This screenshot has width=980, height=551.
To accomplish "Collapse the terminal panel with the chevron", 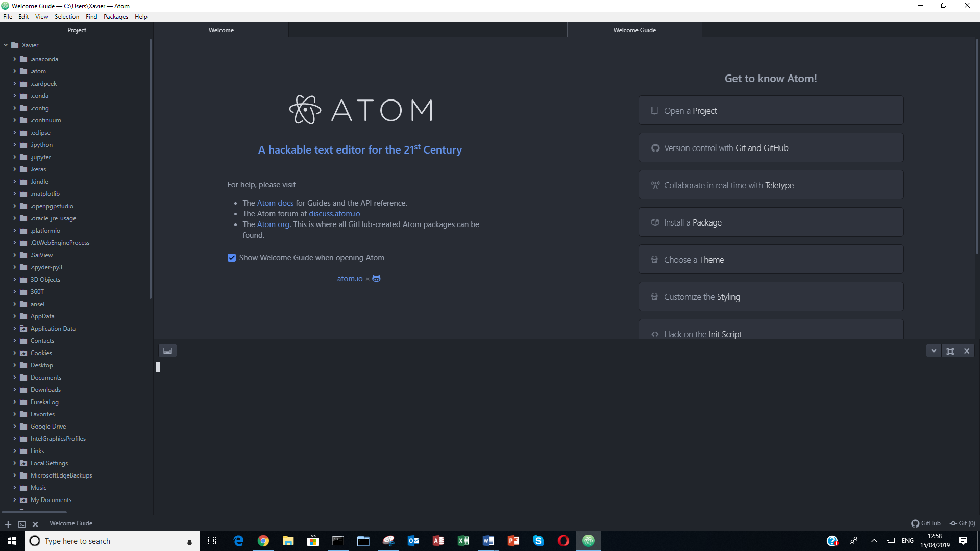I will tap(934, 350).
